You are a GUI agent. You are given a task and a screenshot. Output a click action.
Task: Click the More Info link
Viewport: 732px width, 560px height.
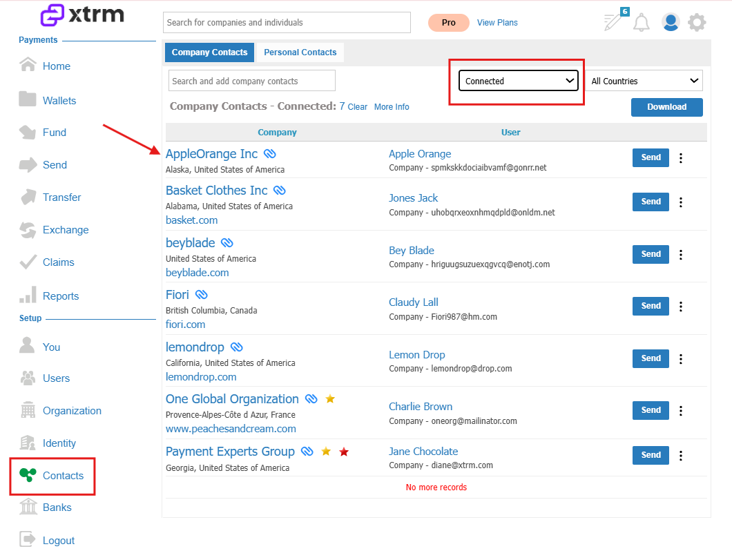392,107
